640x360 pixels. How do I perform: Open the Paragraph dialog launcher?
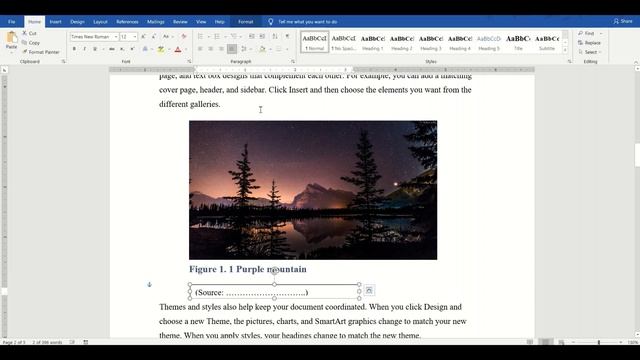(x=293, y=61)
